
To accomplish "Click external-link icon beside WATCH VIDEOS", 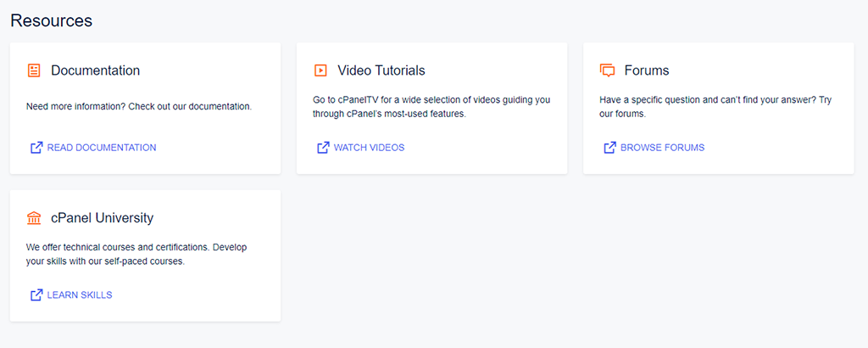I will (x=323, y=148).
